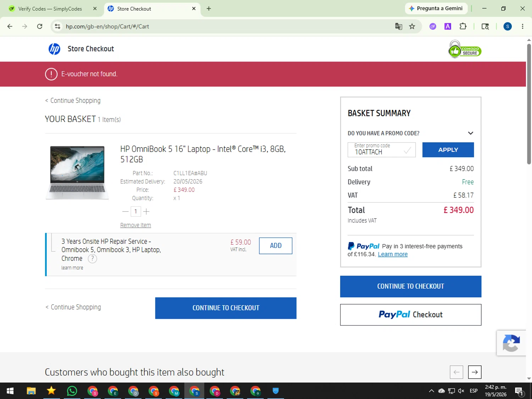Open File Explorer from taskbar
This screenshot has width=532, height=399.
(x=31, y=391)
